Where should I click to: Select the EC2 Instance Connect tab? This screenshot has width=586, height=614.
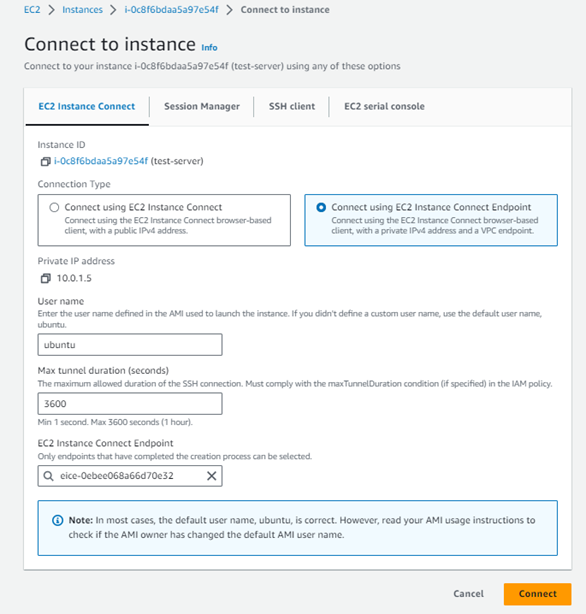click(x=87, y=107)
